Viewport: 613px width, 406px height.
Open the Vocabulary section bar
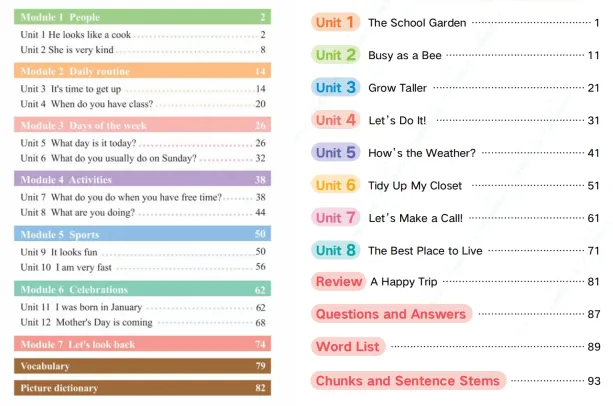(x=142, y=366)
